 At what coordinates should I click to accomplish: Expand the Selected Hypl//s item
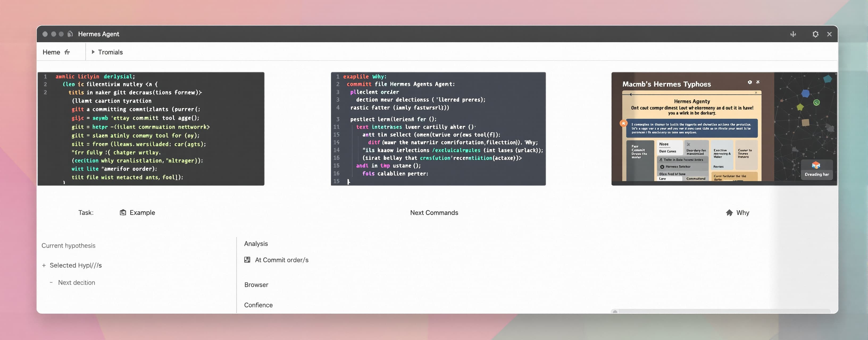click(44, 266)
